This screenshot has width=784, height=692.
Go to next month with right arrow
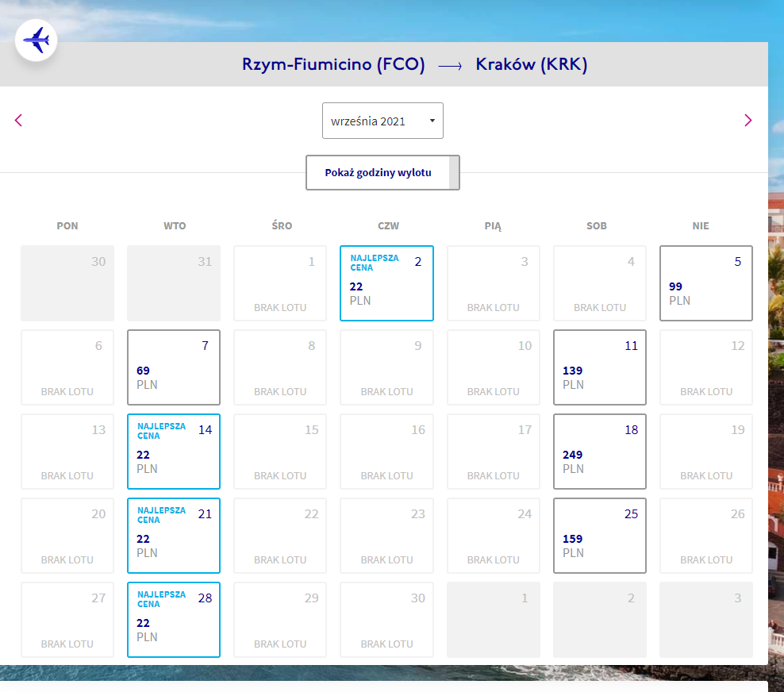pos(748,121)
